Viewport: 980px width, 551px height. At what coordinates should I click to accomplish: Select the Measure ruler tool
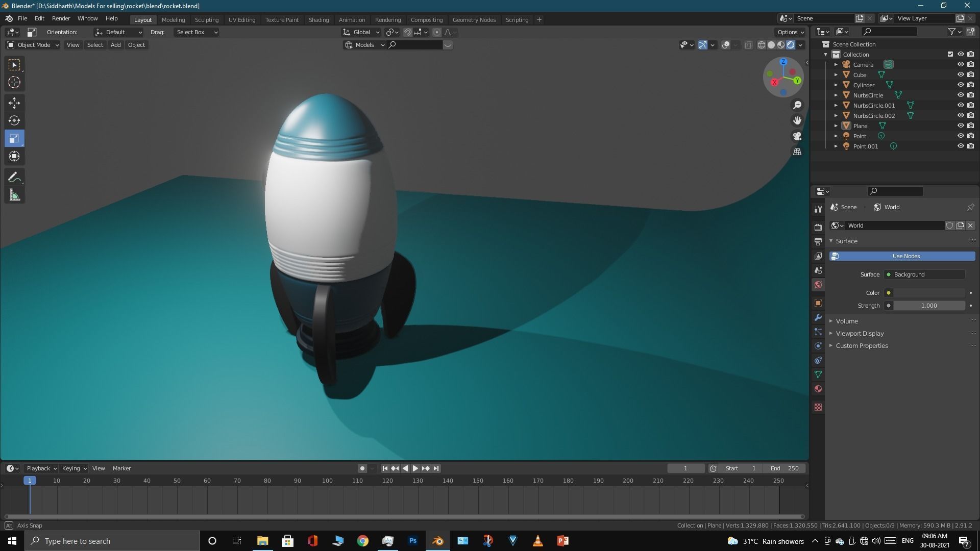14,195
